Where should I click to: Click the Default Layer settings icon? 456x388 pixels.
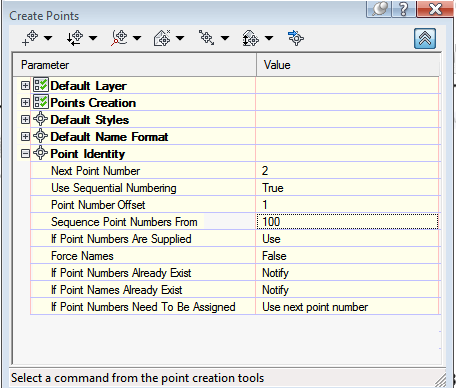41,85
